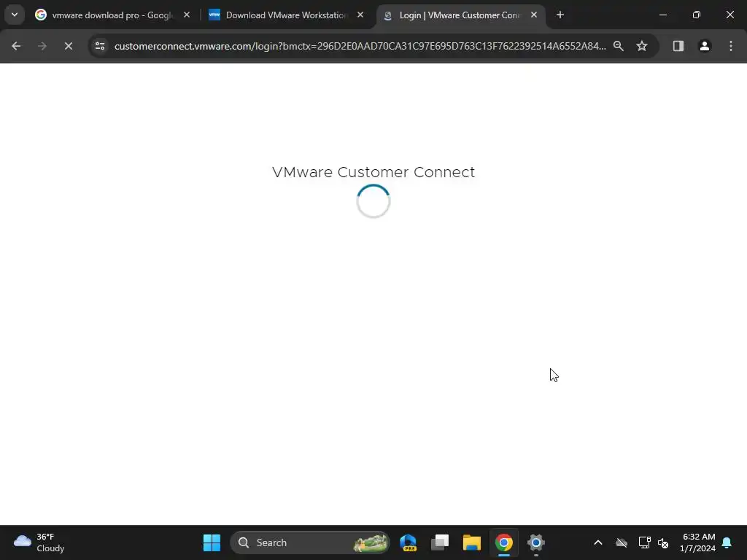Go back to the previous page
Screen dimensions: 747x560
click(16, 46)
